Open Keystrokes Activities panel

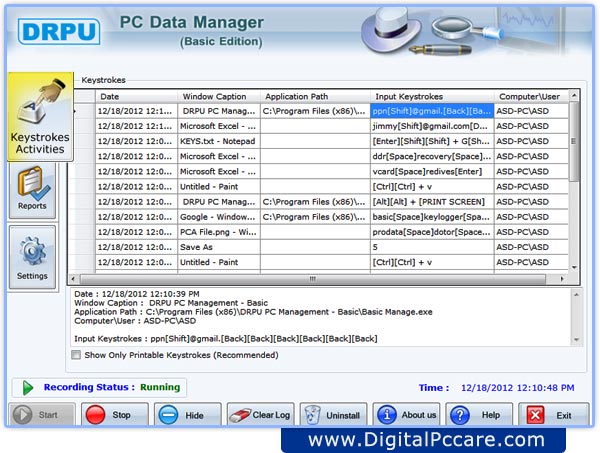point(40,117)
